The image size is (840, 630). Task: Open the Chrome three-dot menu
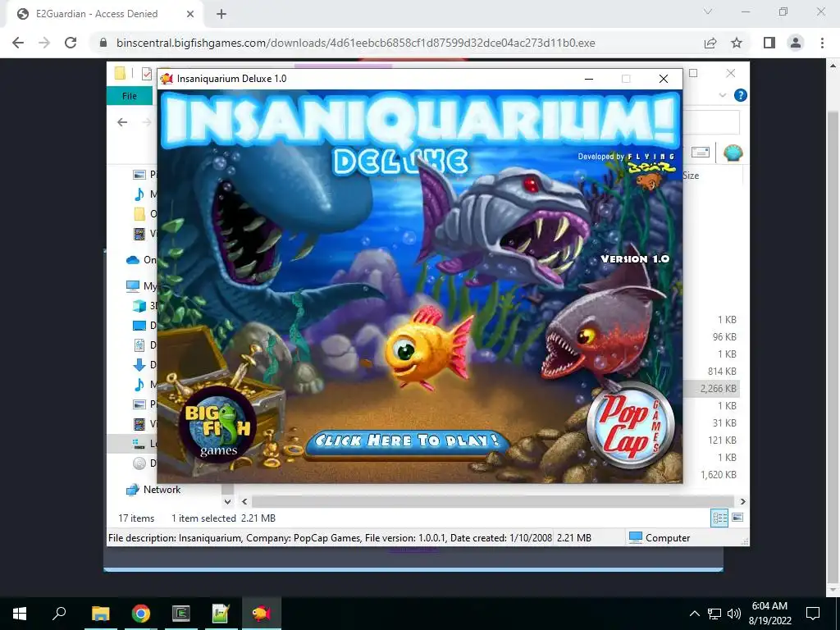pyautogui.click(x=822, y=43)
